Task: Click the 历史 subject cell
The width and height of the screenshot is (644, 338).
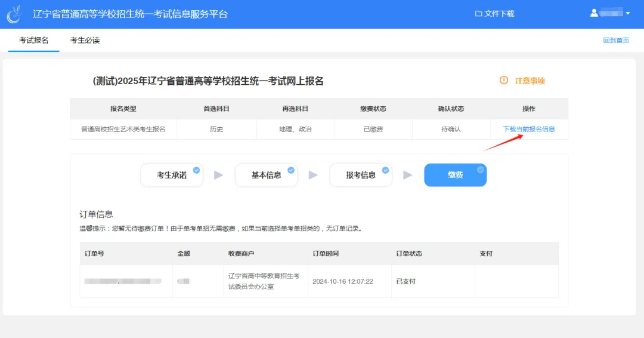Action: [216, 129]
